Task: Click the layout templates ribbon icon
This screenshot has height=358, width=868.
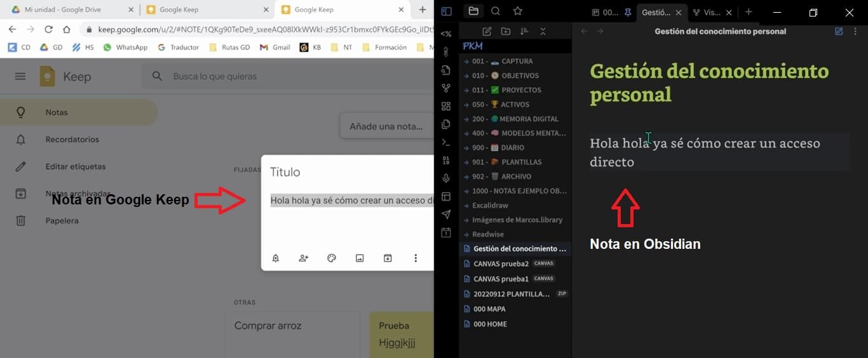Action: pyautogui.click(x=446, y=197)
